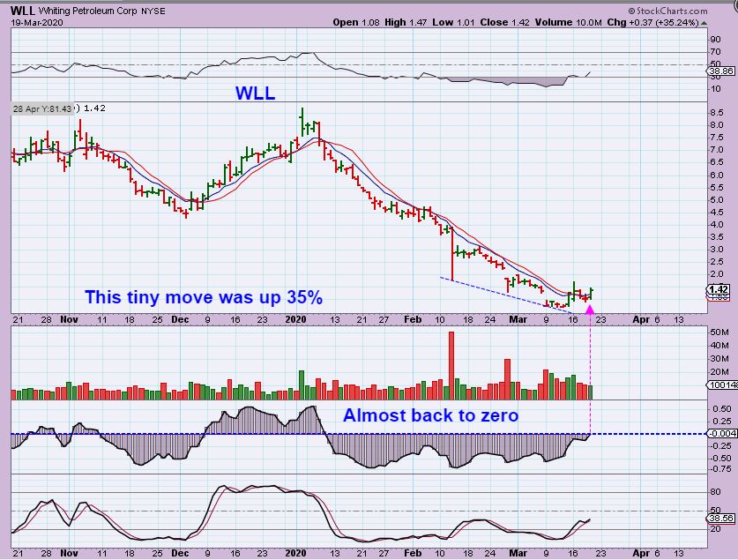
Task: Click the 30M label on the volume axis
Action: click(x=719, y=359)
